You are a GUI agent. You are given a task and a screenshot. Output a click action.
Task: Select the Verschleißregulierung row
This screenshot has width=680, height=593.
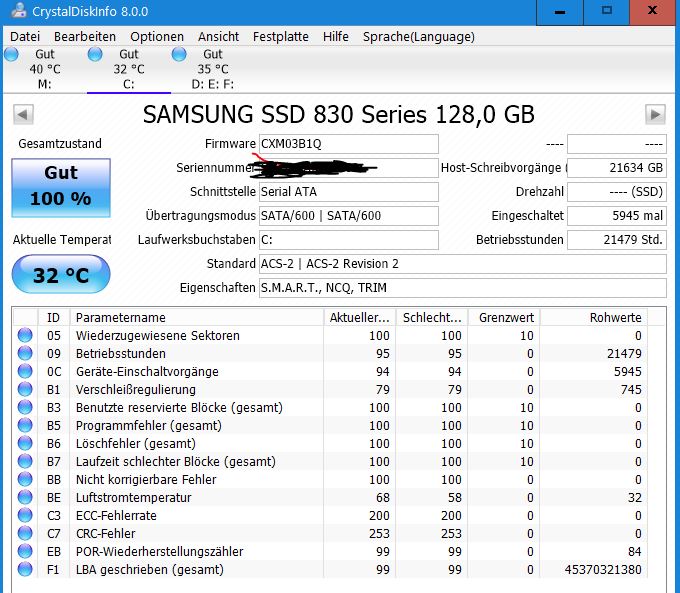[x=330, y=390]
